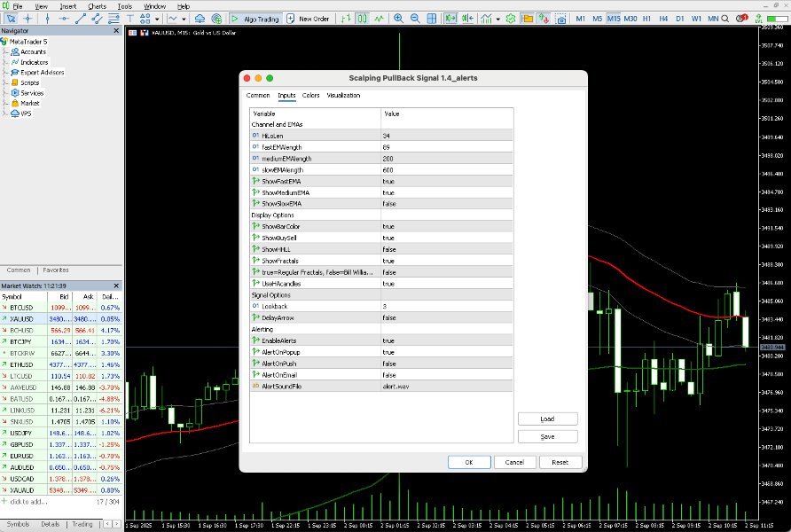
Task: Select the equidistant channel tool
Action: pyautogui.click(x=97, y=19)
